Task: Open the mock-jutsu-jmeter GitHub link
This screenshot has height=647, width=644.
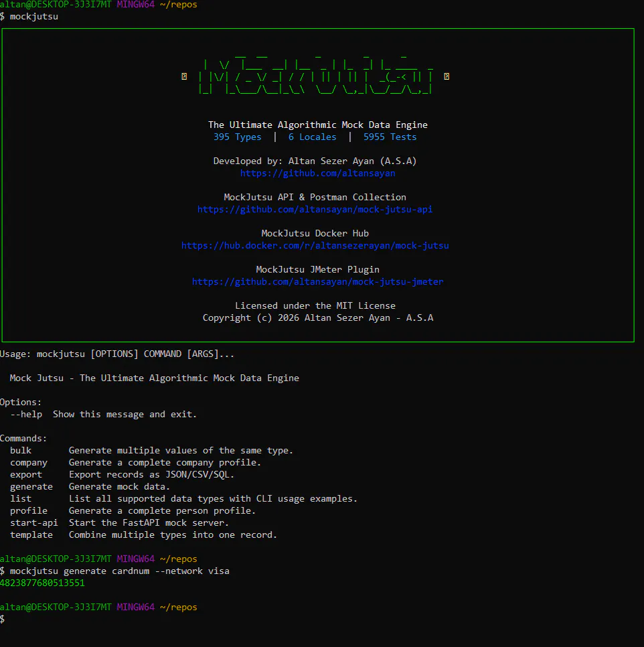Action: 317,282
